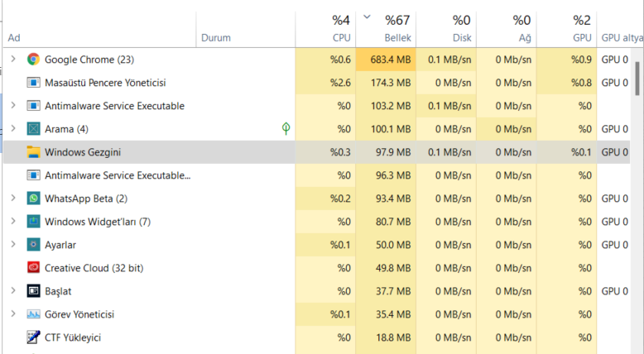
Task: Click the Google Chrome process icon
Action: [33, 60]
